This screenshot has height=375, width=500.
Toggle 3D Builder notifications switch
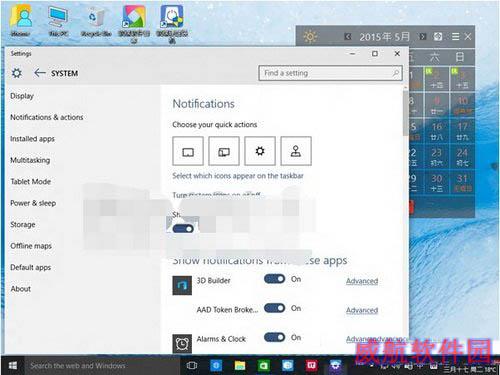coord(274,279)
